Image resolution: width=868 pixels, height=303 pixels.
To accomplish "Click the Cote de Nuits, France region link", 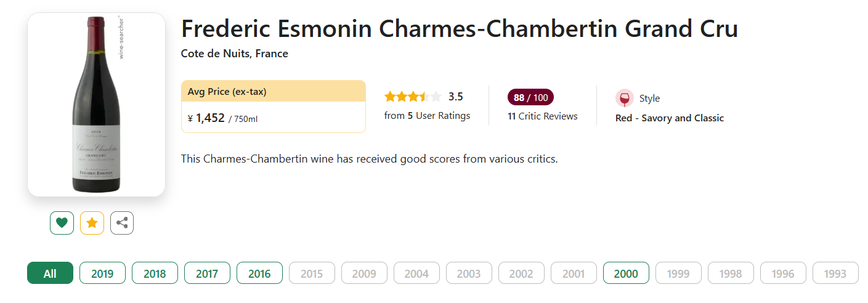I will tap(234, 54).
